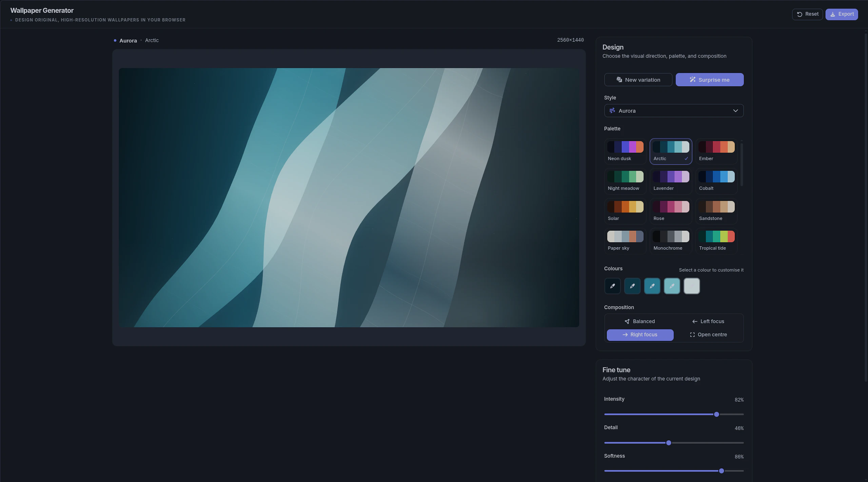The width and height of the screenshot is (868, 482).
Task: Click the palette list scrollbar
Action: (742, 165)
